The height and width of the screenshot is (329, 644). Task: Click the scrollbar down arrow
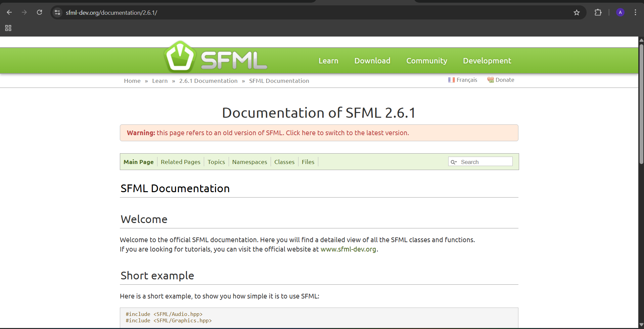(x=641, y=324)
